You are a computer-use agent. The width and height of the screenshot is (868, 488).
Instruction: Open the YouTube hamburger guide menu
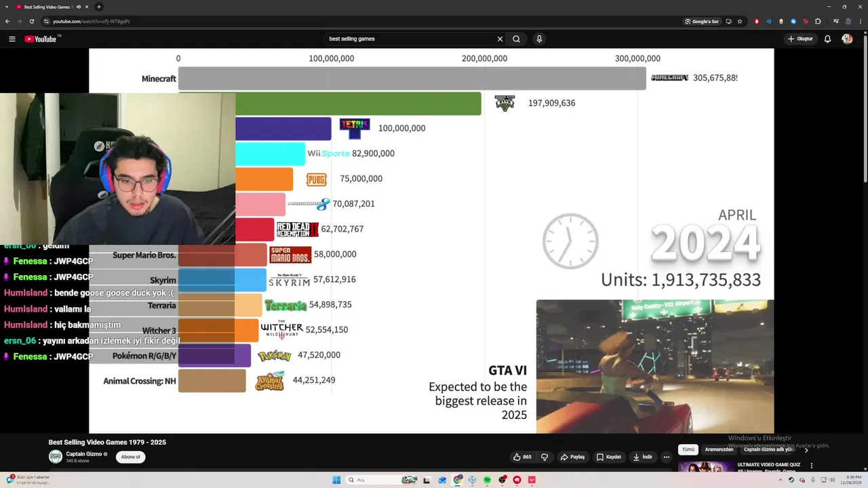(x=12, y=39)
